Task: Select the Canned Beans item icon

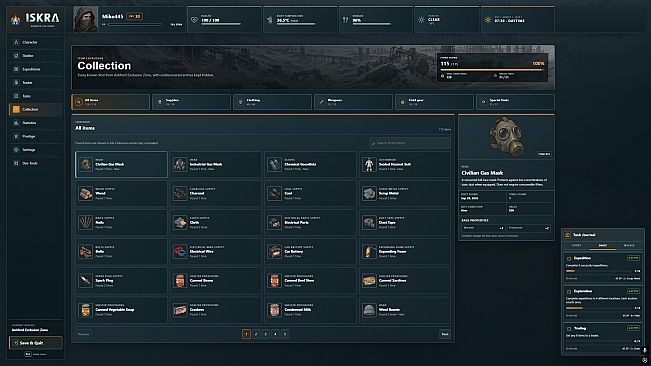Action: coord(180,281)
